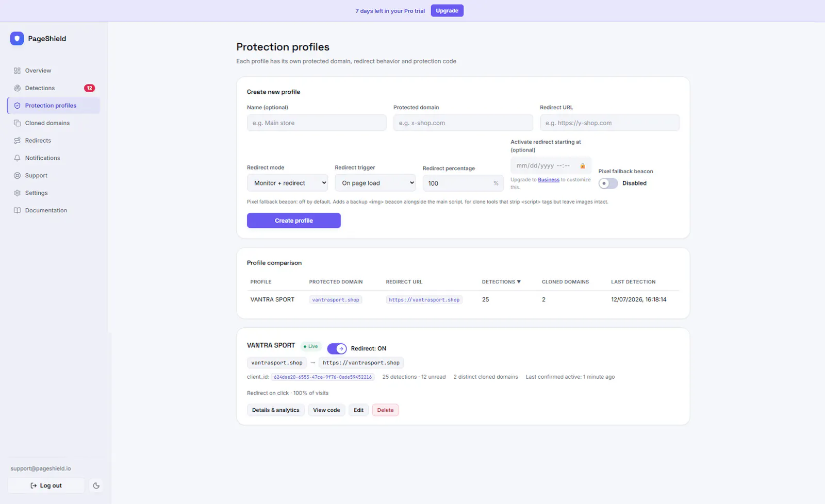
Task: Open the Notifications page
Action: (54, 158)
